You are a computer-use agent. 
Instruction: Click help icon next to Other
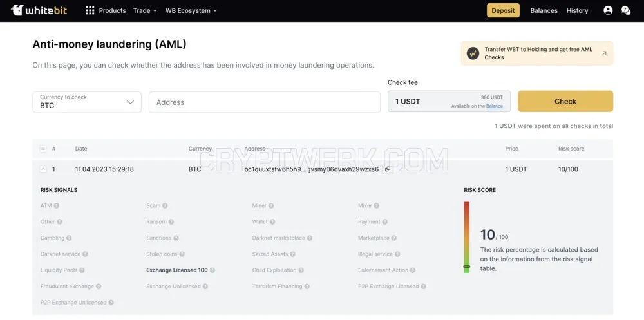[59, 222]
